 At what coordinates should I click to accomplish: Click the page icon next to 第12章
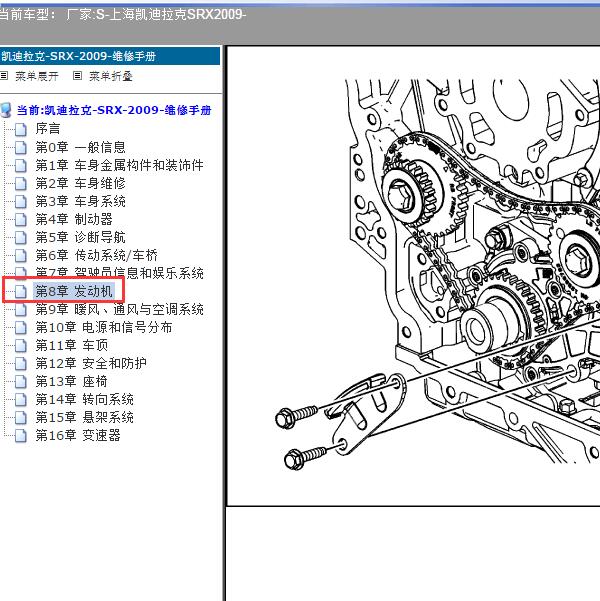pos(21,364)
